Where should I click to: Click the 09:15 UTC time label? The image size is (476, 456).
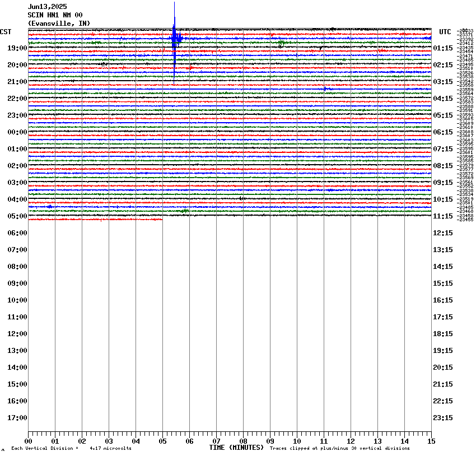[443, 183]
